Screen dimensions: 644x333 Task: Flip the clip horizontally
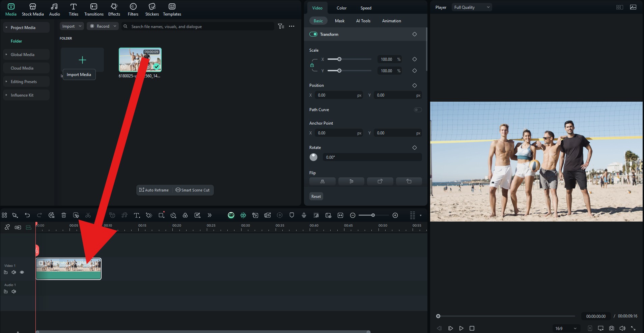322,181
